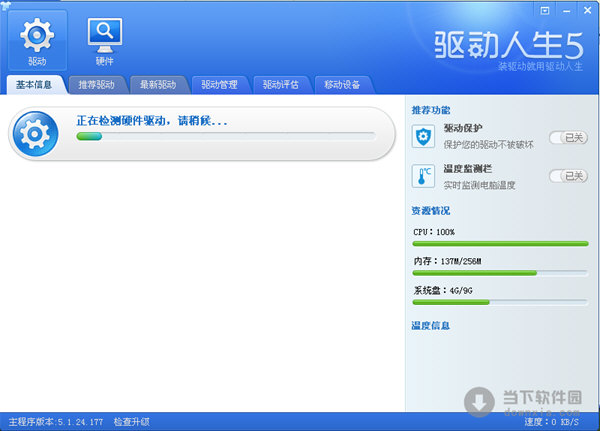Image resolution: width=600 pixels, height=431 pixels.
Task: Click the 温度信息 heading
Action: (431, 326)
